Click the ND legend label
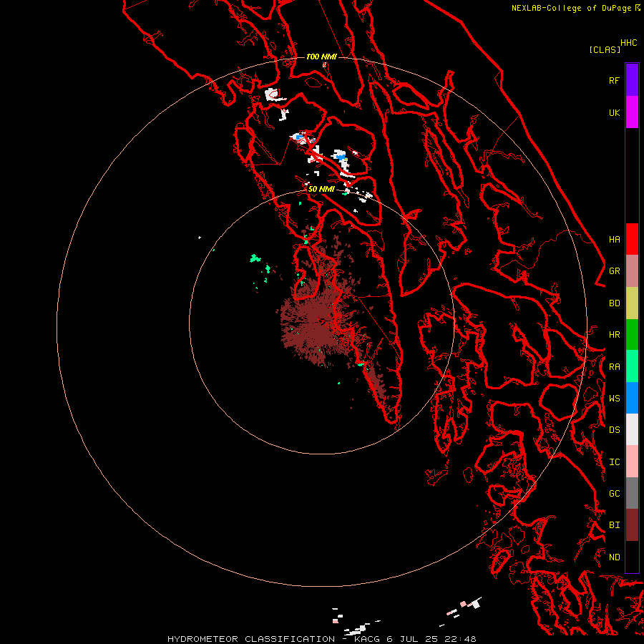 (614, 557)
